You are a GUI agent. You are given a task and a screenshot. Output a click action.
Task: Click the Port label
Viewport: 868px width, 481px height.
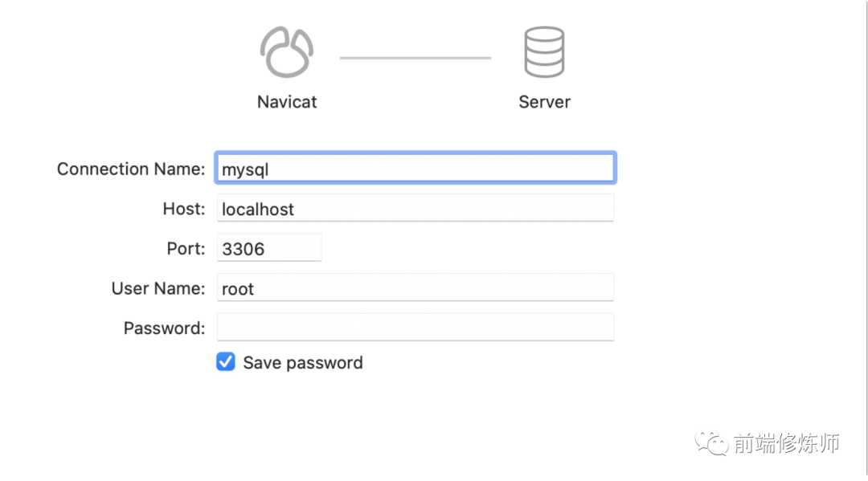[x=186, y=248]
